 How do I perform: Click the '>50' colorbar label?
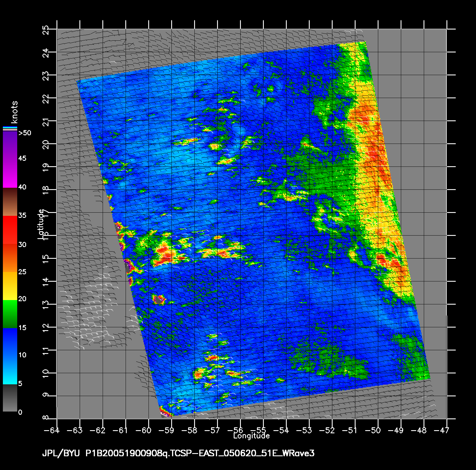[x=25, y=133]
